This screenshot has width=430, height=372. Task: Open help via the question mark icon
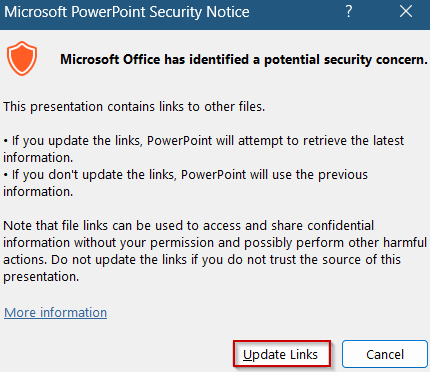tap(348, 12)
